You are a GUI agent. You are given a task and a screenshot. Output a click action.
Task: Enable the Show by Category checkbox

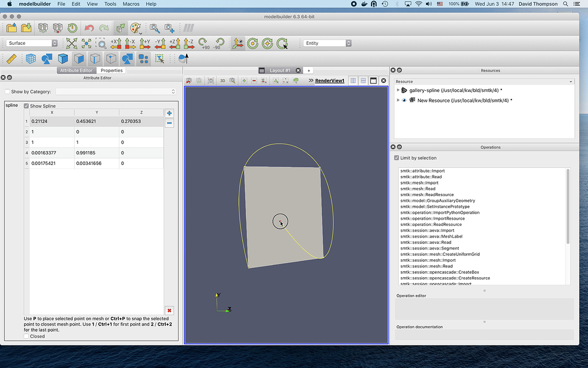[7, 91]
